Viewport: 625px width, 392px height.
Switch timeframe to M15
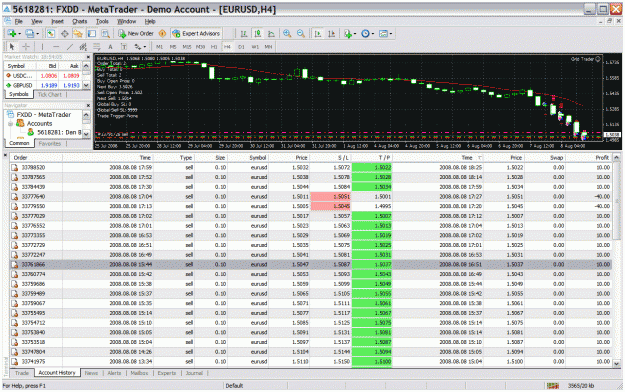point(187,47)
